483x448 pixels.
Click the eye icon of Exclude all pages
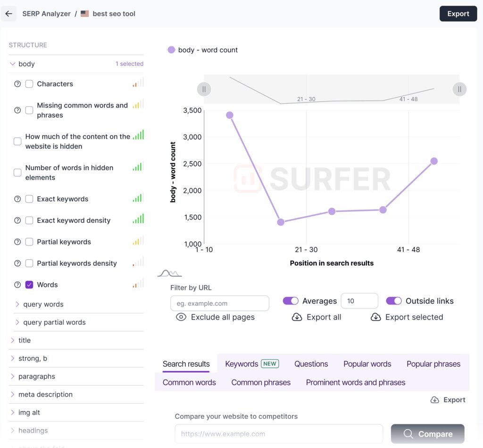pos(181,317)
